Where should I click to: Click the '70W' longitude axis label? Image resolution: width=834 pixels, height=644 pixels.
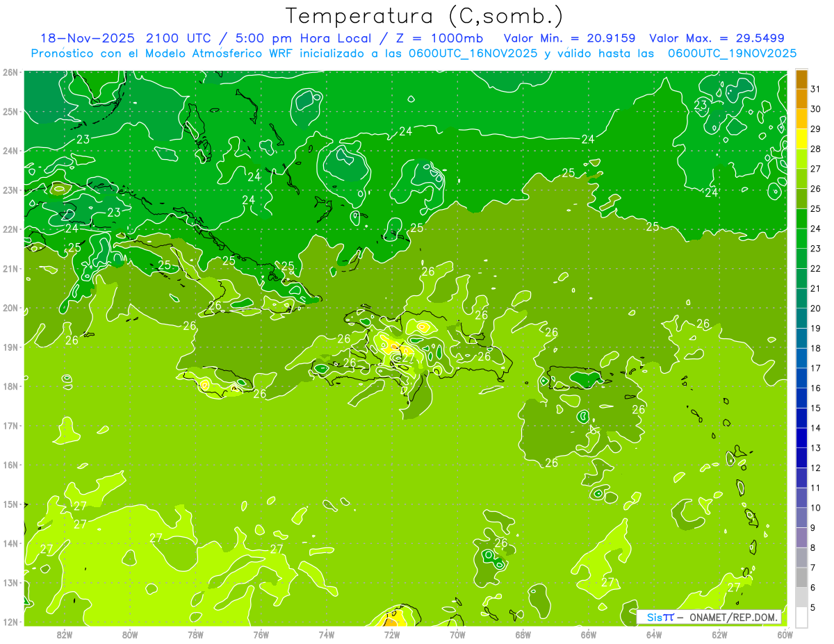point(457,634)
